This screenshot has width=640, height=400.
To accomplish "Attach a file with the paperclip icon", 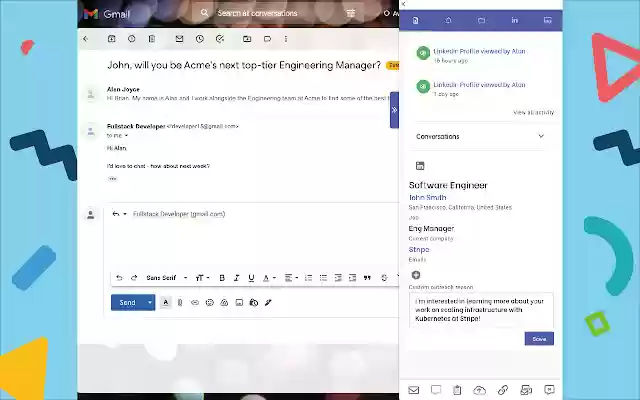I will [x=180, y=302].
